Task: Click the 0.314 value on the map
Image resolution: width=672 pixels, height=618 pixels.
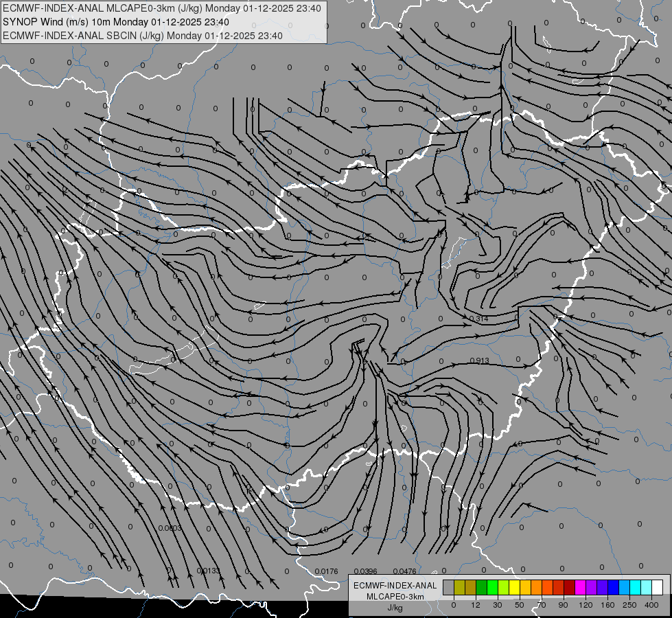Action: [479, 319]
